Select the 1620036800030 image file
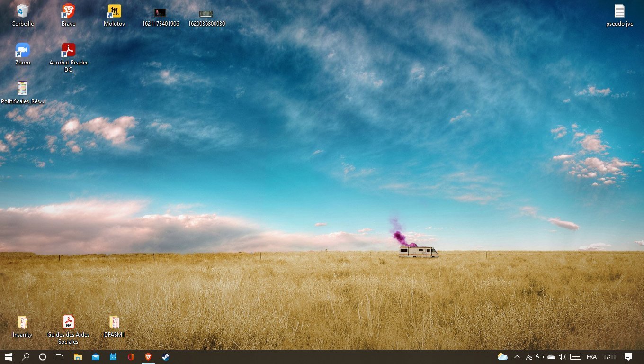Screen dimensions: 644x364 pos(206,18)
